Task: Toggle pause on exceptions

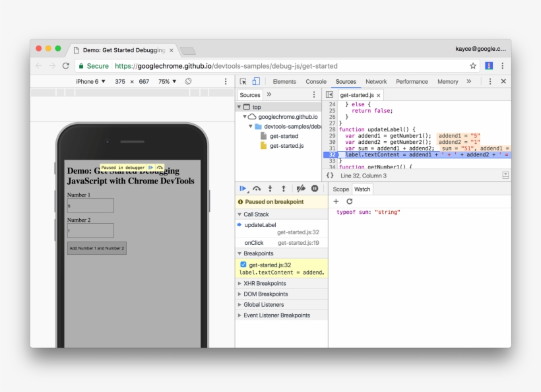Action: (315, 189)
